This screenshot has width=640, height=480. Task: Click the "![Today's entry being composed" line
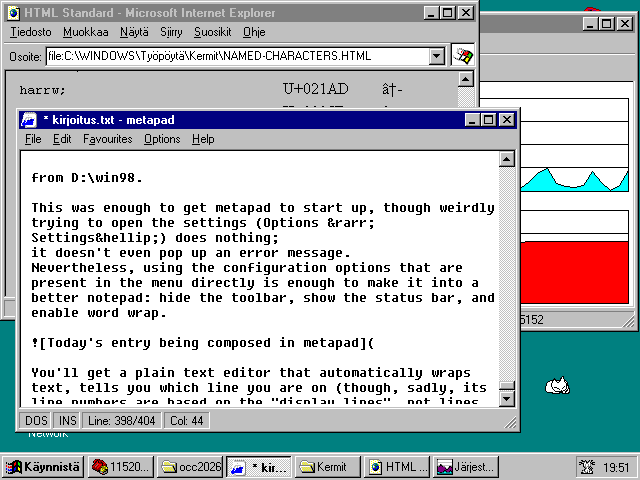tap(202, 343)
